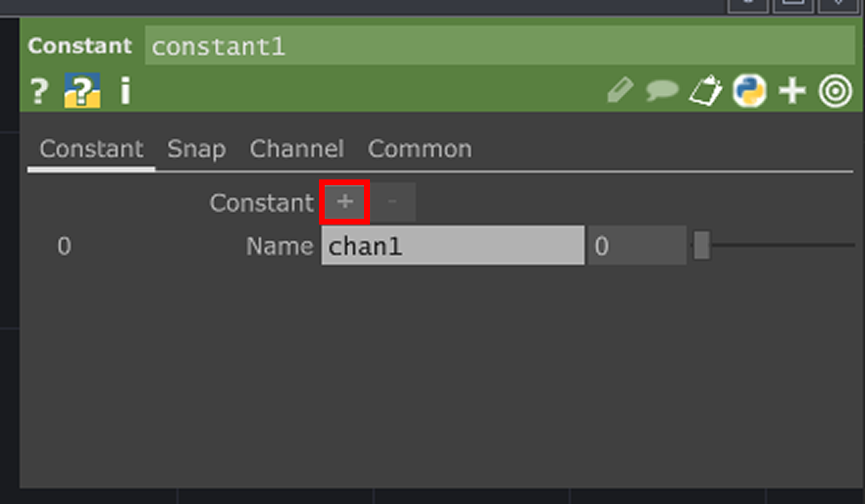Click the chan1 name field
Screen dimensions: 865x504
(453, 246)
